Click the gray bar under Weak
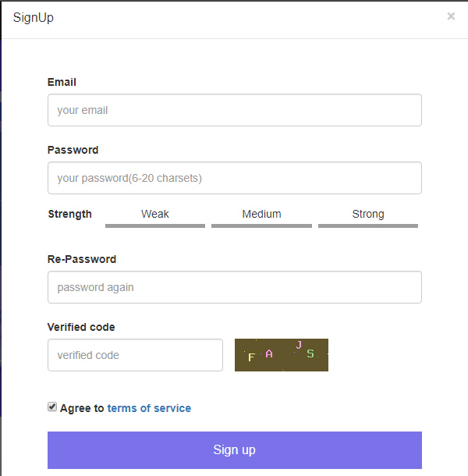The width and height of the screenshot is (468, 476). tap(155, 226)
